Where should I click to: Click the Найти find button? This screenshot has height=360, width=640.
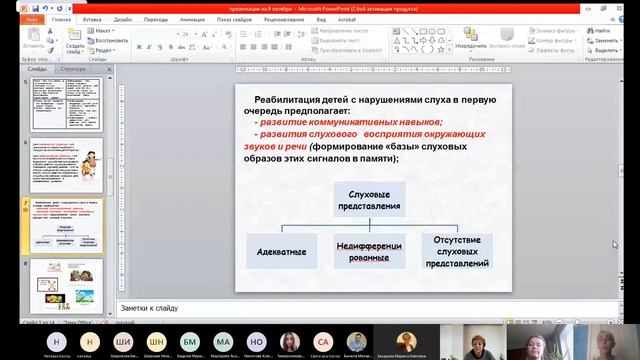tap(599, 31)
